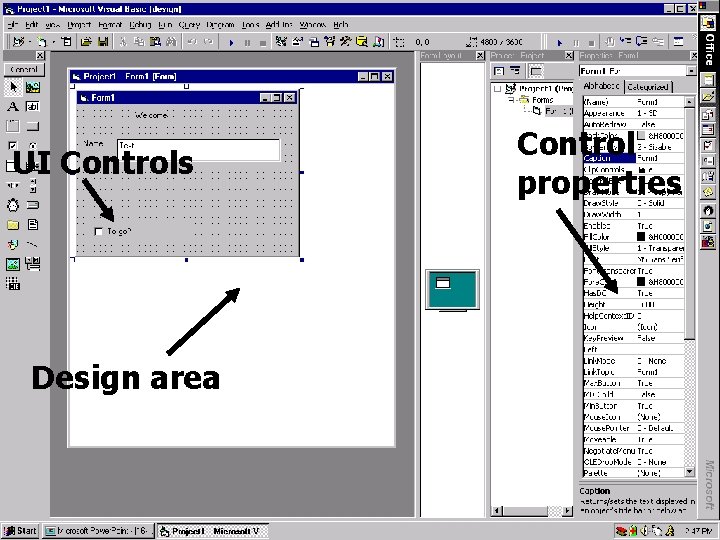
Task: Switch to the Categorized properties tab
Action: (647, 86)
